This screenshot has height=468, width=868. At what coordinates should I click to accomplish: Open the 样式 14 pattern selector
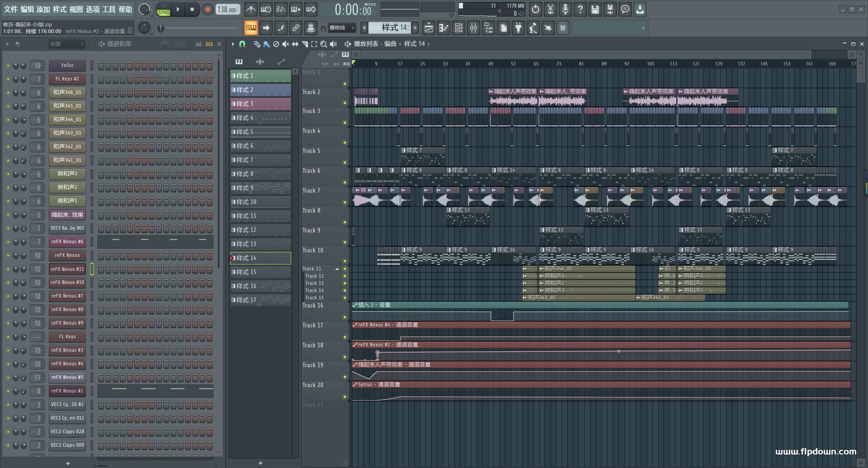389,28
